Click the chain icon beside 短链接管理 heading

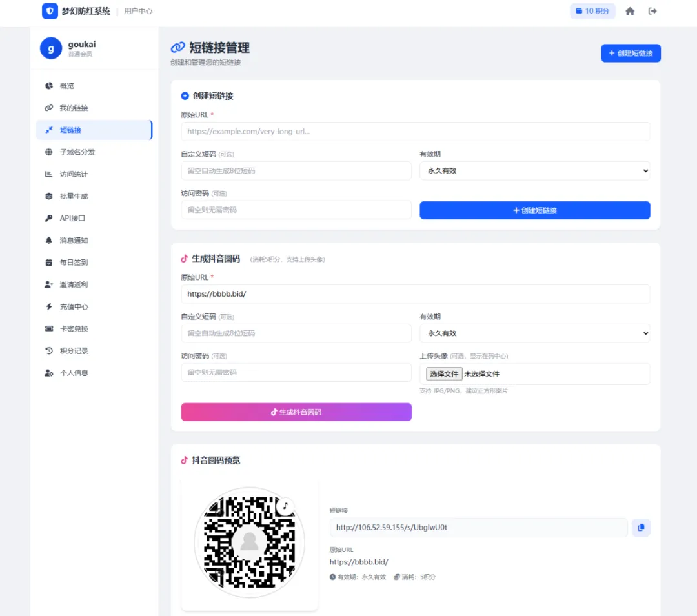[x=178, y=47]
